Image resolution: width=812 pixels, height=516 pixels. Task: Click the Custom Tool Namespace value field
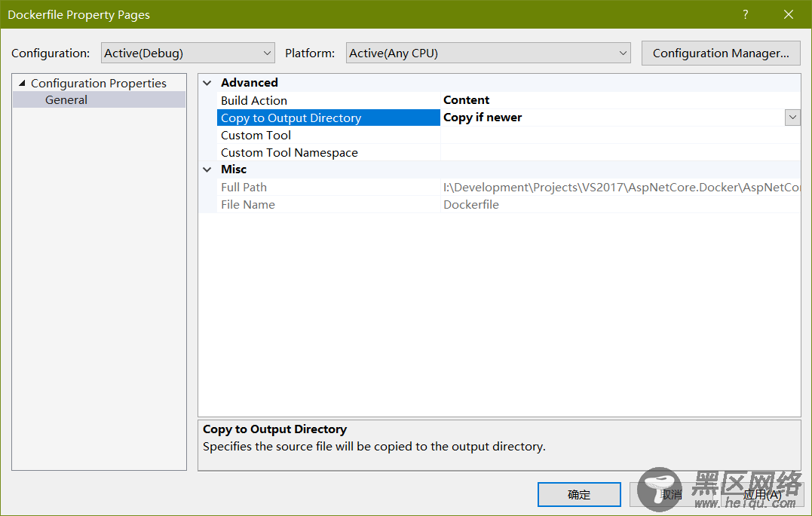tap(620, 153)
